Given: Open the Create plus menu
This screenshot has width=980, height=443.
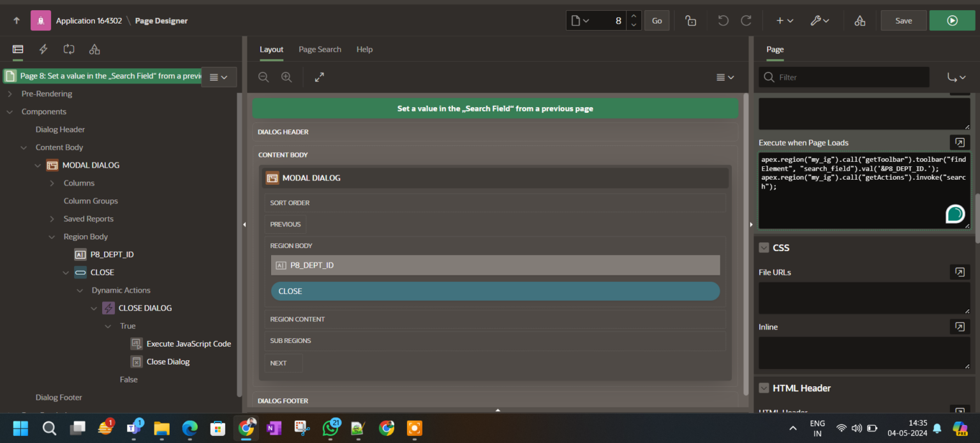Looking at the screenshot, I should tap(783, 20).
